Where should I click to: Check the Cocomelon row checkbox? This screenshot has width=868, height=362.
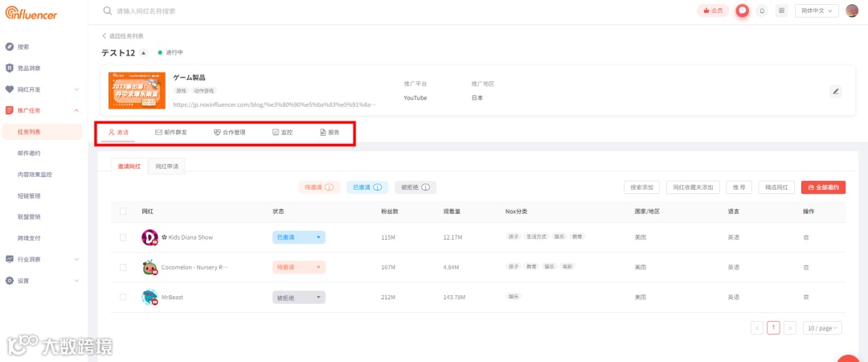point(123,267)
